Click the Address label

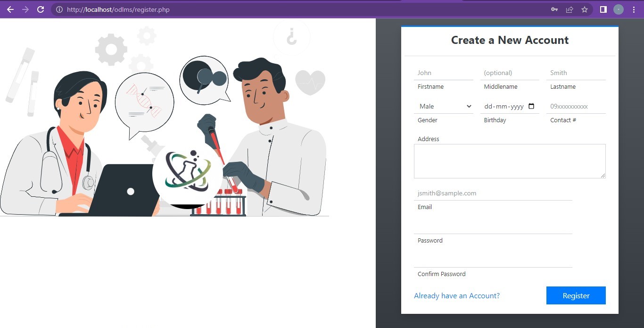tap(428, 139)
